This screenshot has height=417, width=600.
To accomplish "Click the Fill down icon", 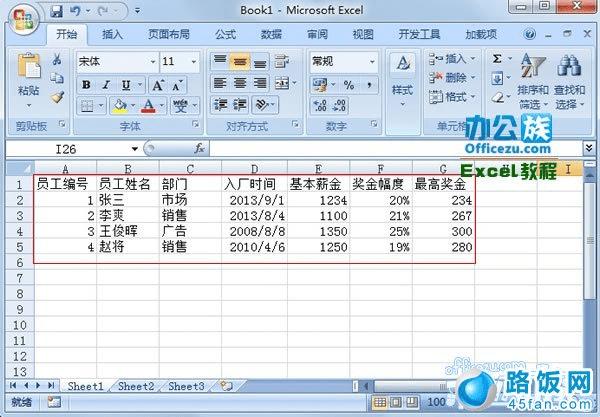I will (497, 79).
